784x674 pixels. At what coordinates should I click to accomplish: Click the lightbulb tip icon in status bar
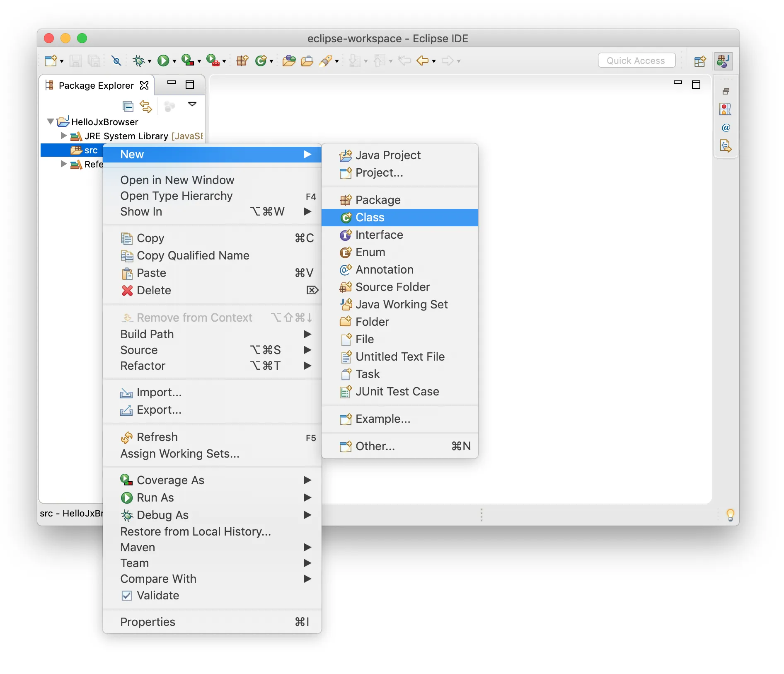coord(731,515)
